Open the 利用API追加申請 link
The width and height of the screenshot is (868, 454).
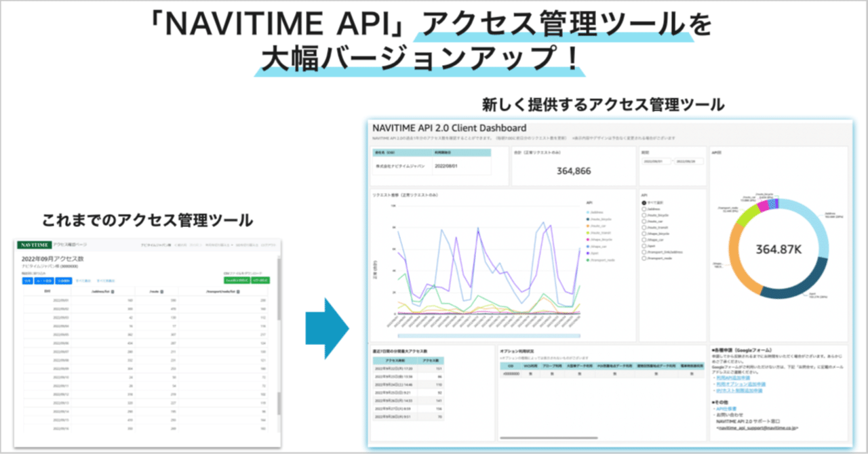(733, 377)
